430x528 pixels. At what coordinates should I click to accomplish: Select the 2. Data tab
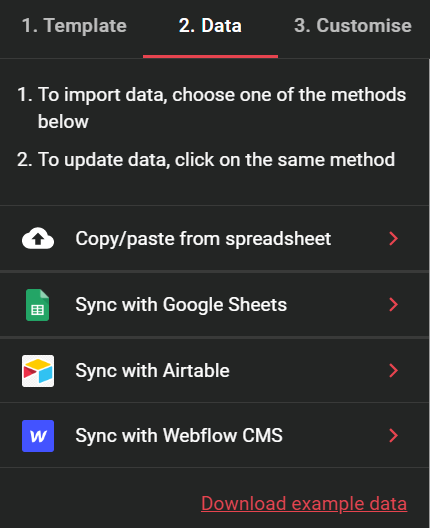tap(210, 26)
